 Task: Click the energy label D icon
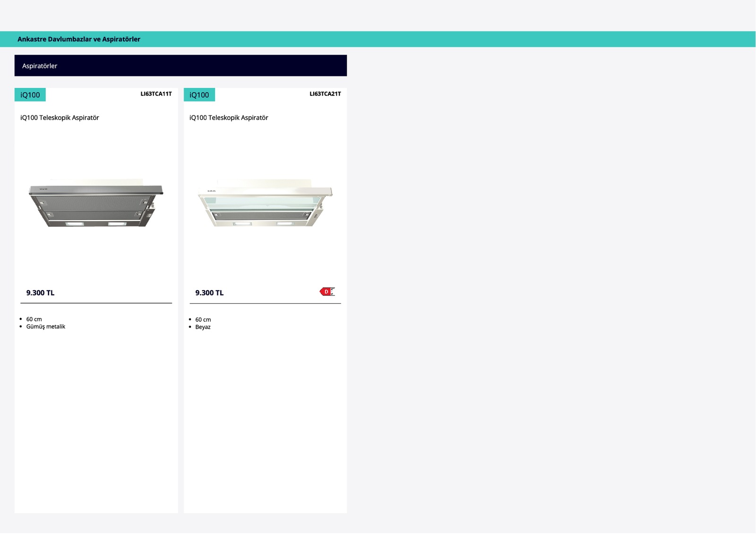[327, 292]
